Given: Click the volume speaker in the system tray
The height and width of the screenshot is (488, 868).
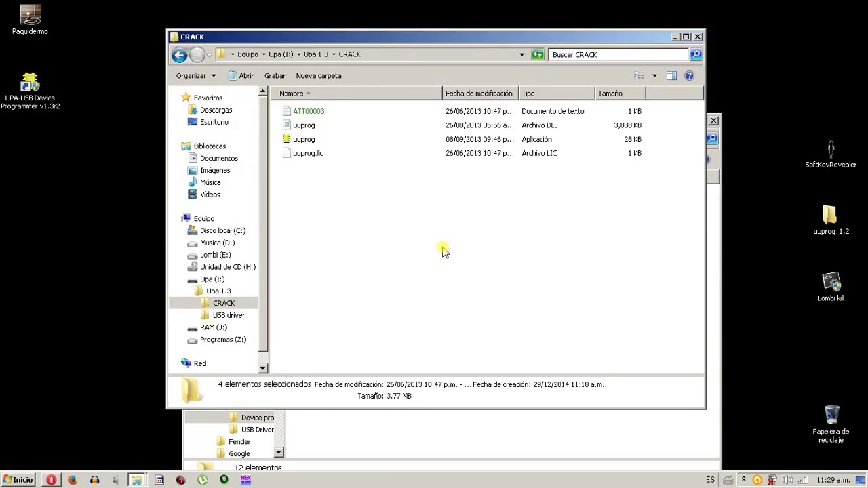Looking at the screenshot, I should click(x=787, y=480).
